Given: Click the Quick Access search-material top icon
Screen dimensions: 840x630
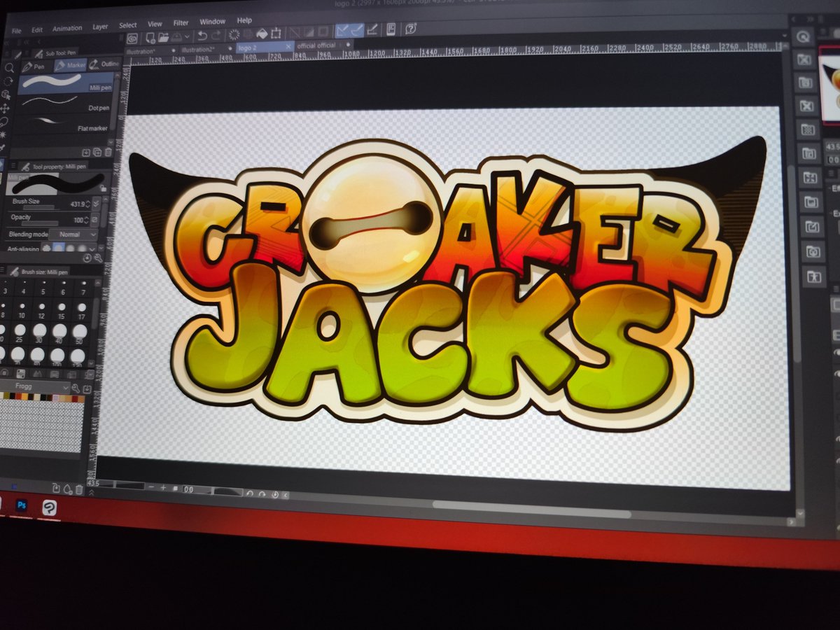Looking at the screenshot, I should coord(803,36).
